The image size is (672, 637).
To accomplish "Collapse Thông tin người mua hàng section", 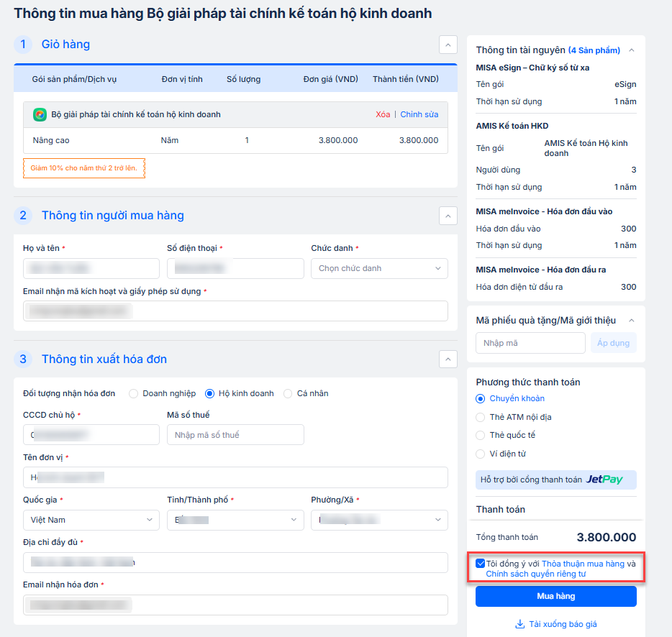I will [448, 216].
